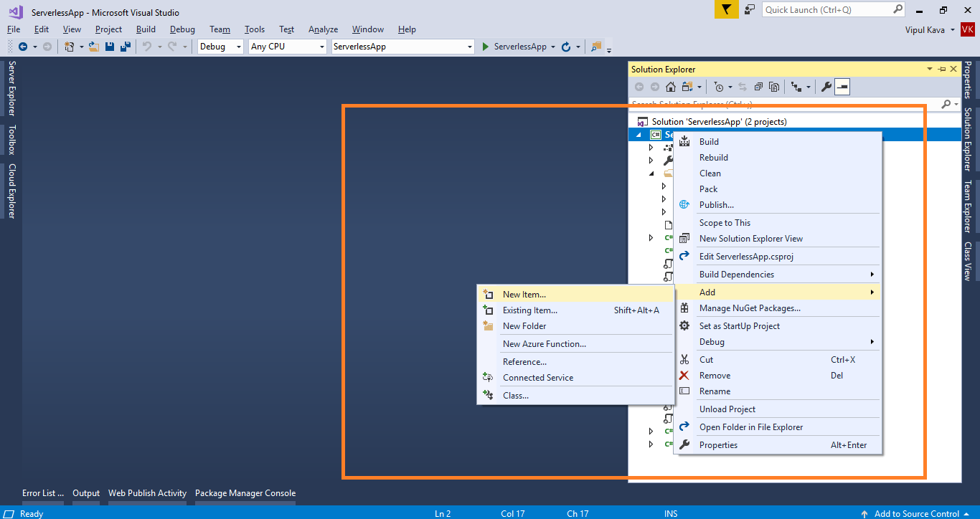
Task: Open the Tools menu
Action: click(255, 29)
